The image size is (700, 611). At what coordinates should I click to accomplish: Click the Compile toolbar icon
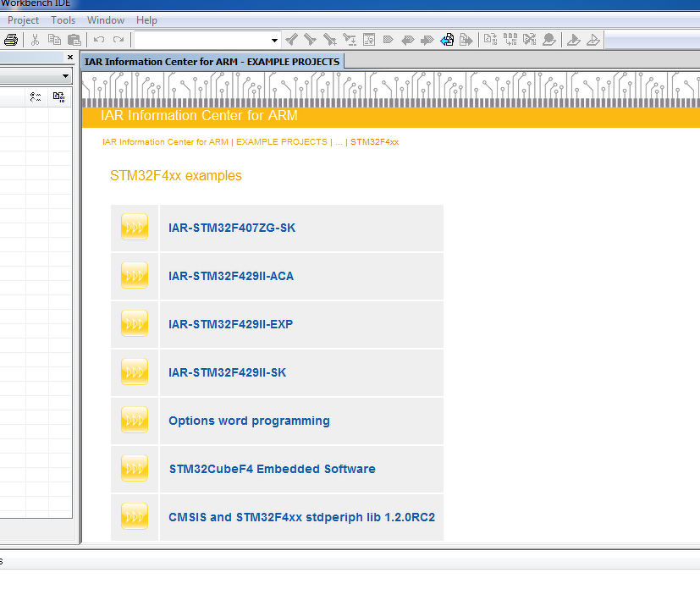[x=490, y=40]
